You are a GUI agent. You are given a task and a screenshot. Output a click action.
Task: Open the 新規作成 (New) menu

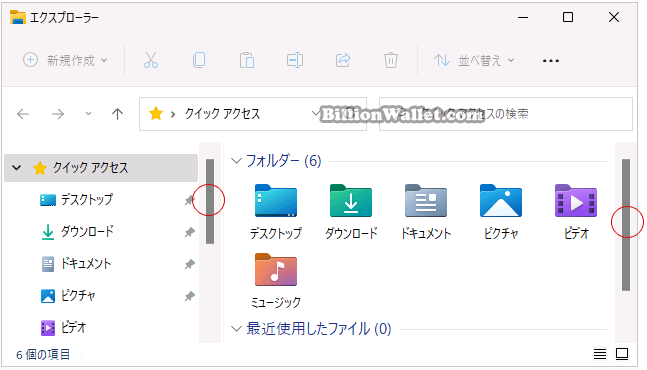click(x=65, y=60)
